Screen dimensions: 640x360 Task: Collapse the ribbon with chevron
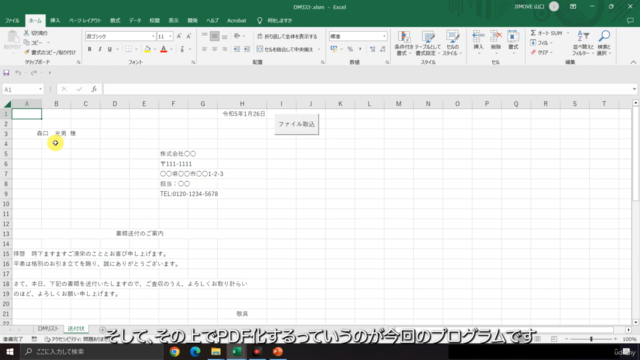tap(633, 62)
